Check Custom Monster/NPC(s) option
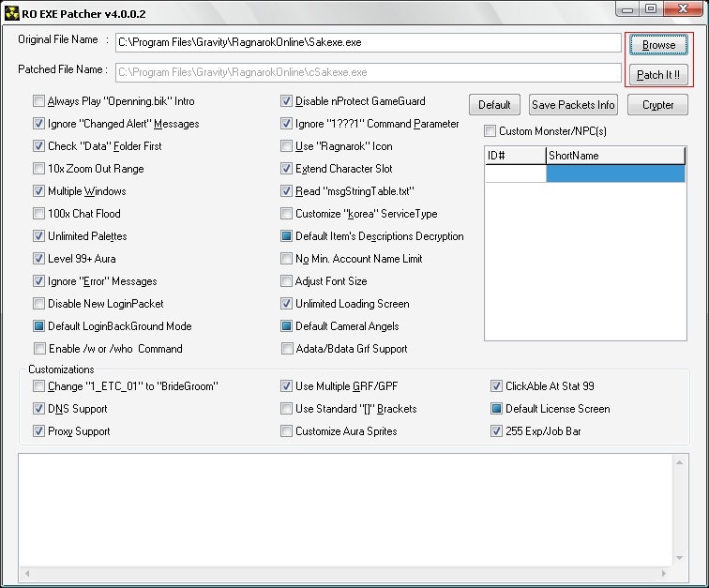The height and width of the screenshot is (588, 709). coord(490,131)
